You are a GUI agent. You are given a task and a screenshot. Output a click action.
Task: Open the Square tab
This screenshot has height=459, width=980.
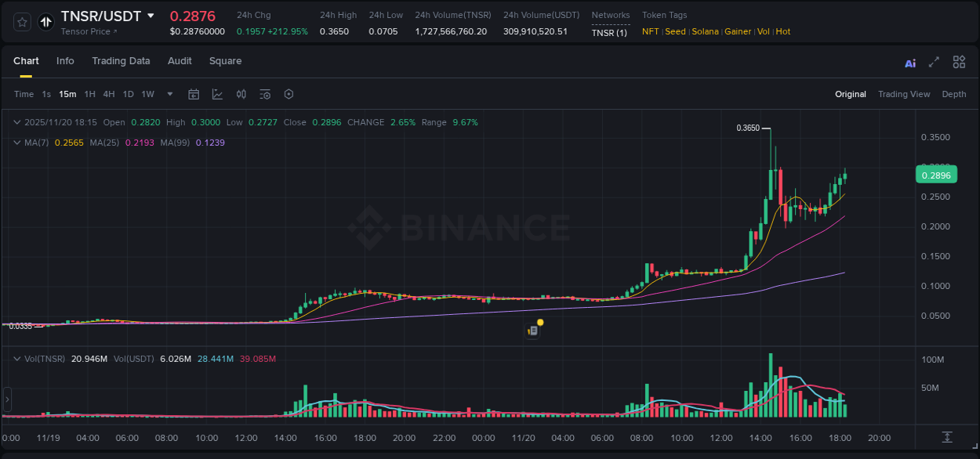[x=226, y=61]
